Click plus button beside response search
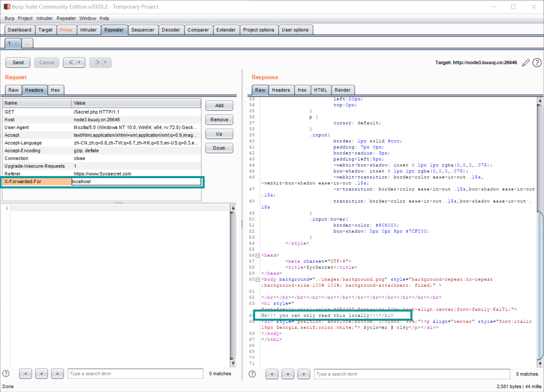The width and height of the screenshot is (544, 392). (288, 374)
